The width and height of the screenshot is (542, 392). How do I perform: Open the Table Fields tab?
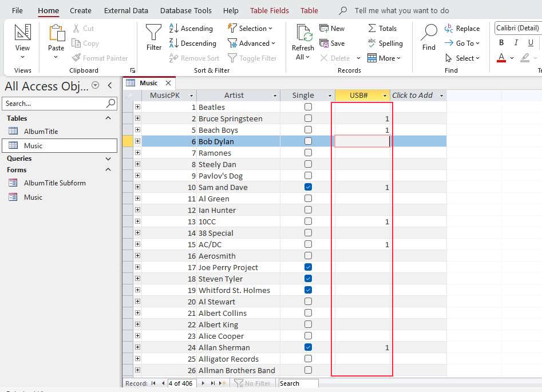(x=270, y=10)
